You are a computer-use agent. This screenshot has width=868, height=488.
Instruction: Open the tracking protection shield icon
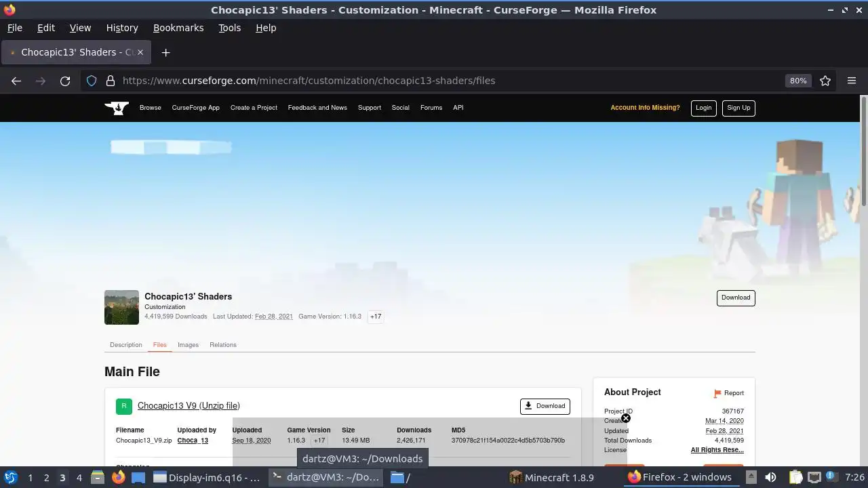click(x=92, y=81)
